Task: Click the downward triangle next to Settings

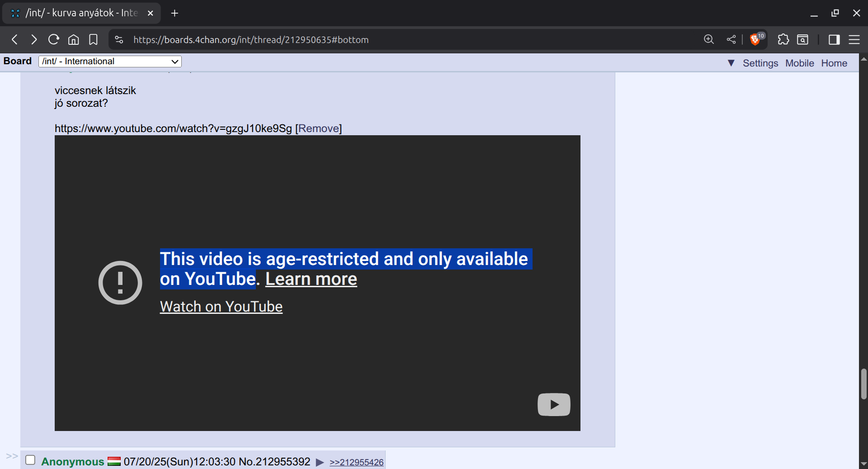Action: (x=731, y=63)
